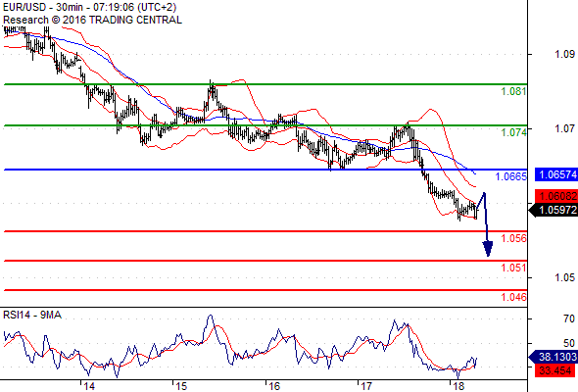
Task: Click the 1.0665 blue pivot label
Action: coord(511,176)
